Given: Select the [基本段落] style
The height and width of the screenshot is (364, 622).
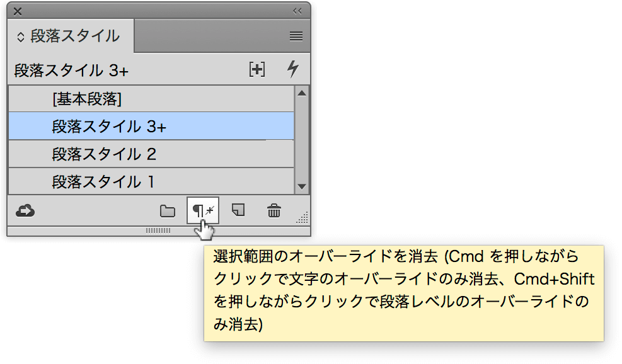Looking at the screenshot, I should pyautogui.click(x=151, y=99).
